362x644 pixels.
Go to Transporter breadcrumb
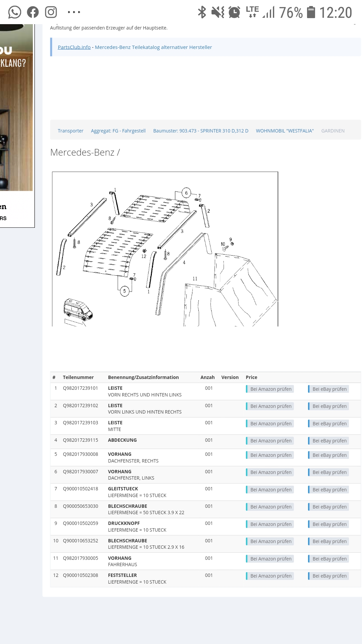[70, 131]
